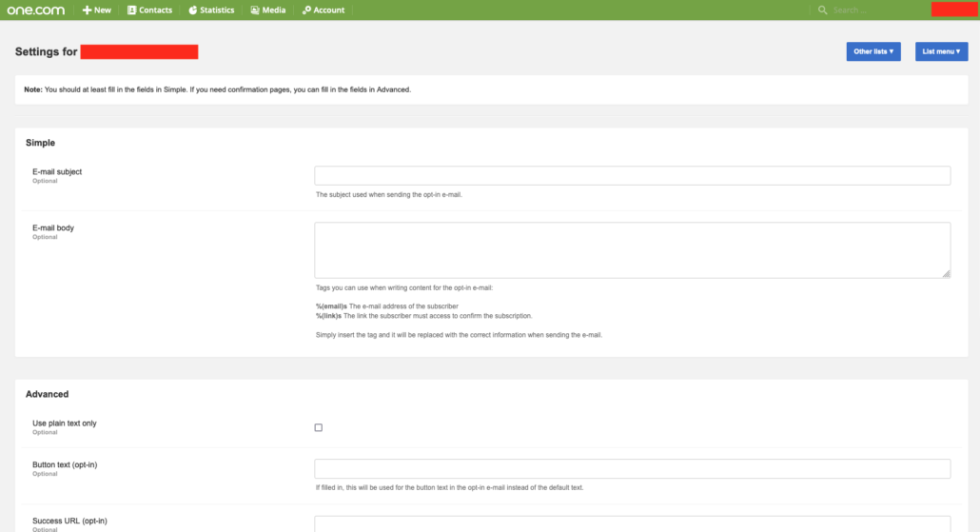This screenshot has height=532, width=980.
Task: Click 'If filled in, this will be used' hint
Action: [449, 487]
